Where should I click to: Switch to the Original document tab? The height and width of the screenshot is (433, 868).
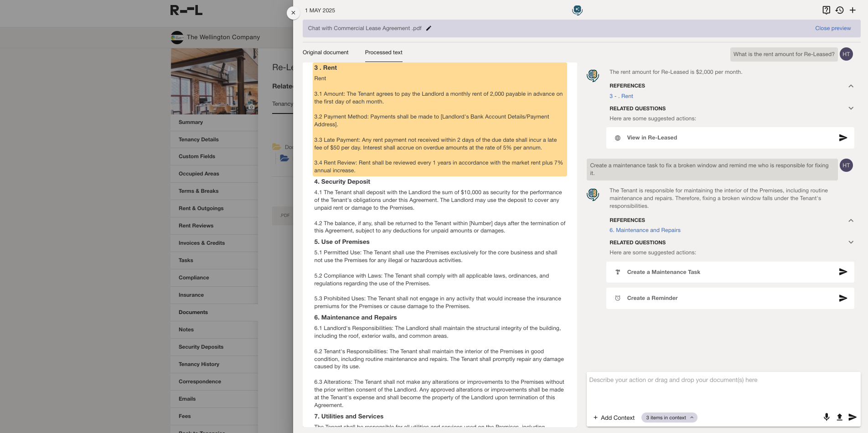click(325, 52)
